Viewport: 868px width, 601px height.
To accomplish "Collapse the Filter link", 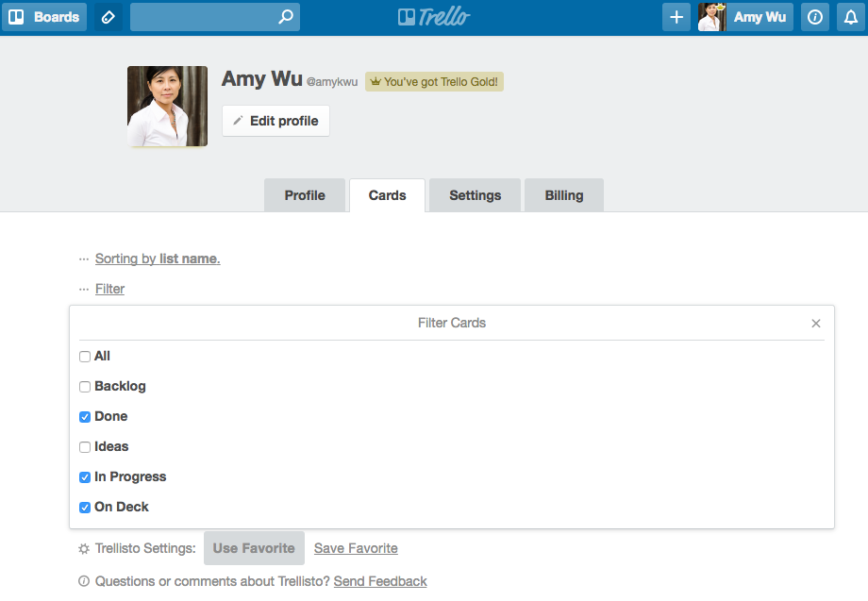I will pos(109,289).
